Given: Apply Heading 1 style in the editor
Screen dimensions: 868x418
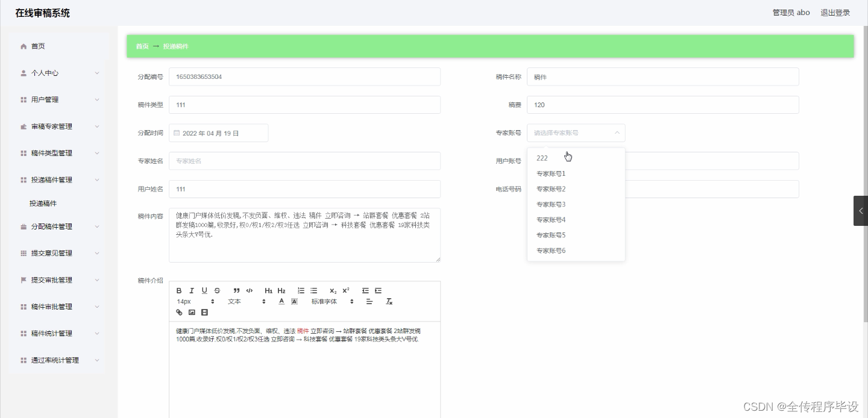Looking at the screenshot, I should [x=268, y=291].
